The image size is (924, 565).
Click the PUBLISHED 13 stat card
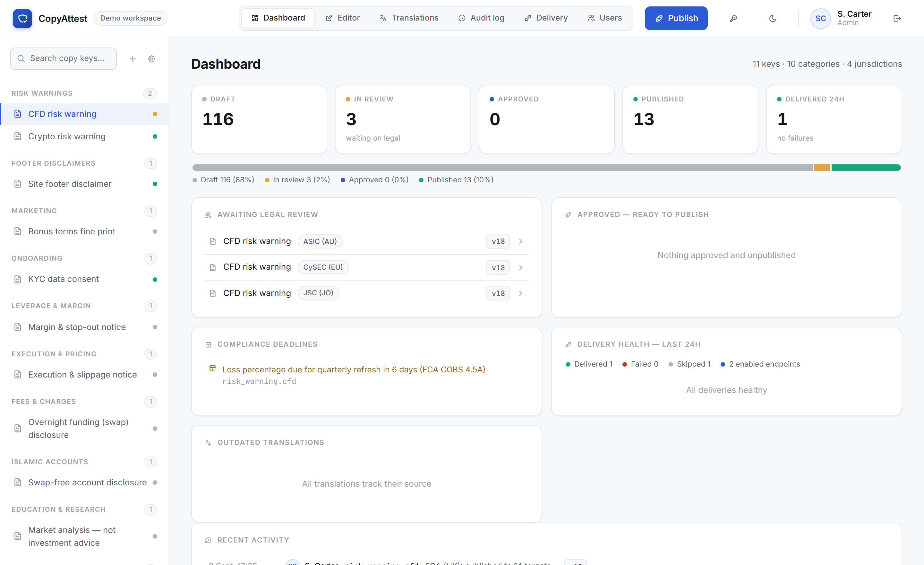tap(690, 119)
